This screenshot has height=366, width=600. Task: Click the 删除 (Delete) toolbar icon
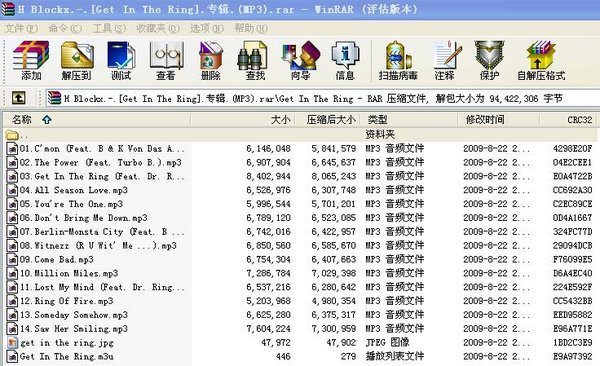211,55
